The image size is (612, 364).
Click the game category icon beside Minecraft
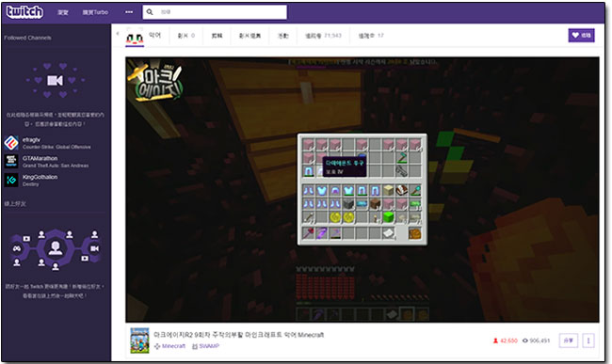(157, 346)
